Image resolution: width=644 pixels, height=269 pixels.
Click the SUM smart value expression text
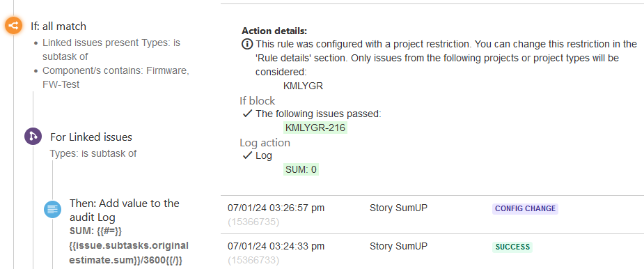(129, 245)
